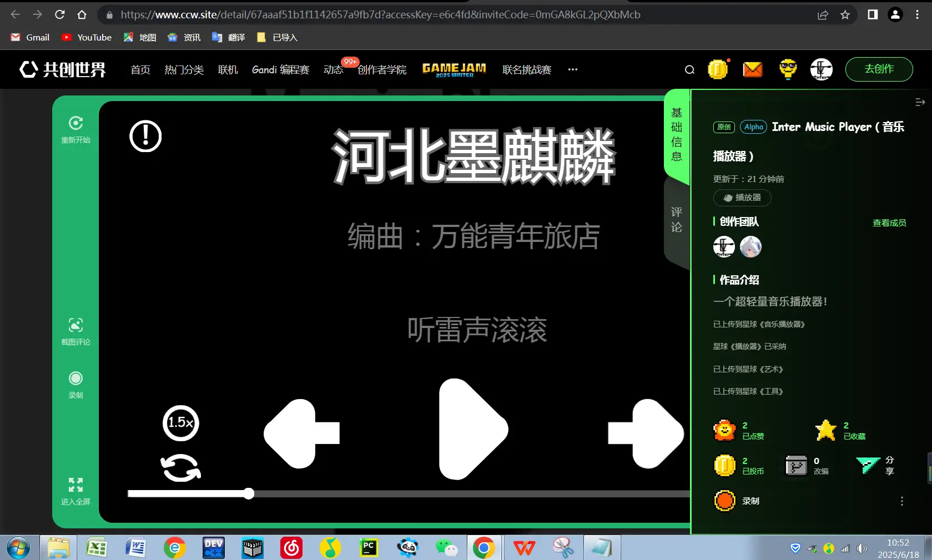Click the volume icon in system tray
This screenshot has width=932, height=560.
pyautogui.click(x=862, y=548)
